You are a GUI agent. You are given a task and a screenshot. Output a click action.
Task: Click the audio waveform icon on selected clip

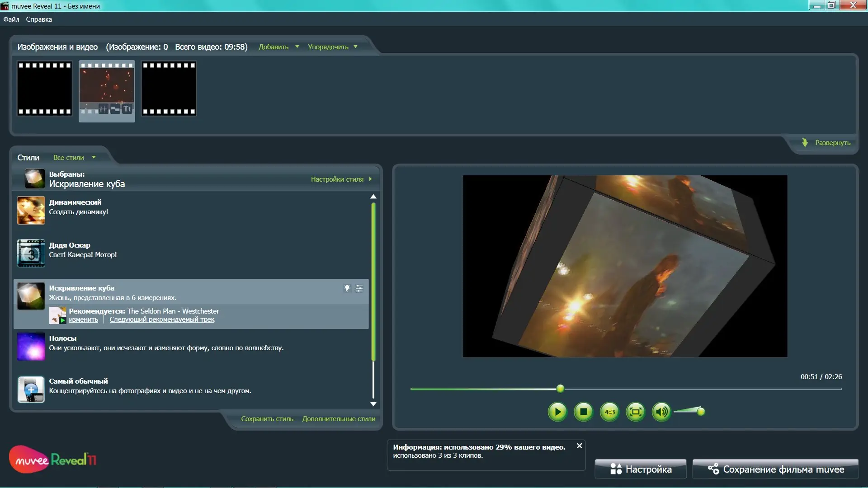point(104,109)
